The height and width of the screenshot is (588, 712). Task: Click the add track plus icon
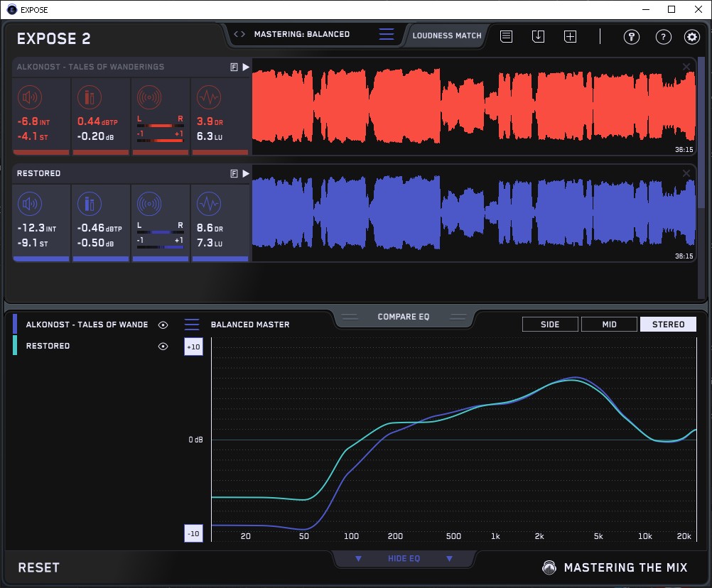570,36
